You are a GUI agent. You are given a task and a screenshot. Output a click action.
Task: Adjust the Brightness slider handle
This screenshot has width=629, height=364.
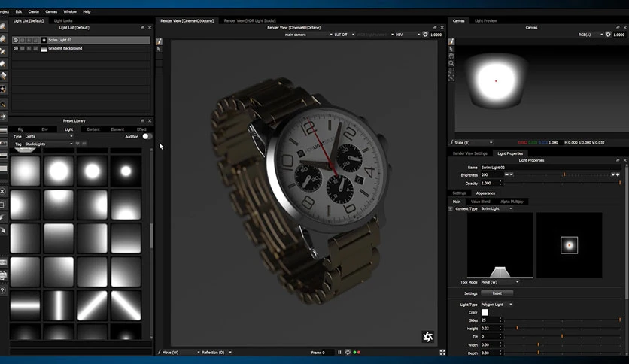pos(564,174)
